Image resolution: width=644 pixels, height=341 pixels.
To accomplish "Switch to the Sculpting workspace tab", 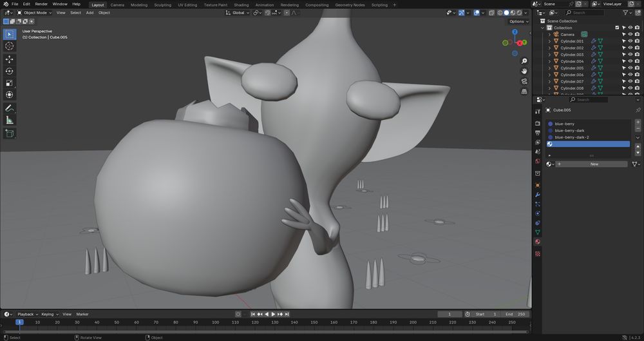I will coord(163,5).
